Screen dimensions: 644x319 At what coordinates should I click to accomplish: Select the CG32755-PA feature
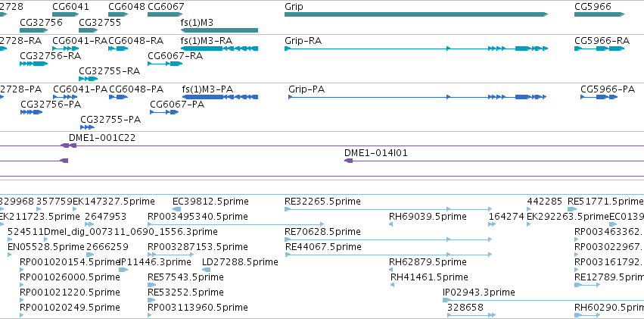pos(88,127)
